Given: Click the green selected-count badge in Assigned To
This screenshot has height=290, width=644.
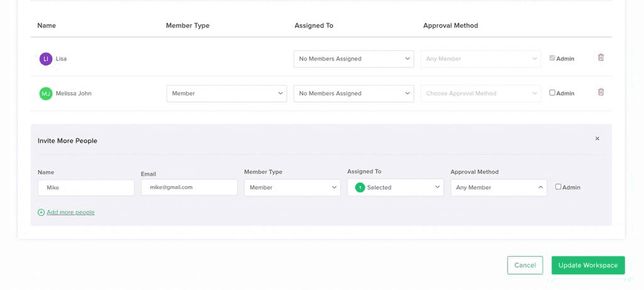Looking at the screenshot, I should [x=360, y=187].
